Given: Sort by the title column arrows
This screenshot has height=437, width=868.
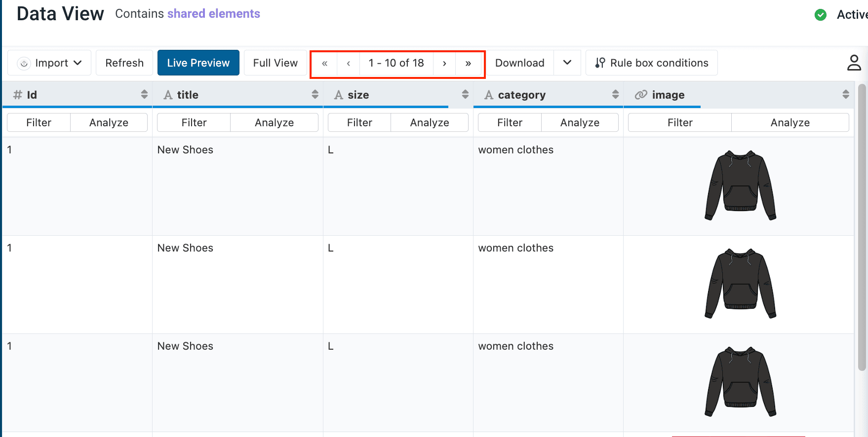Looking at the screenshot, I should [x=315, y=94].
